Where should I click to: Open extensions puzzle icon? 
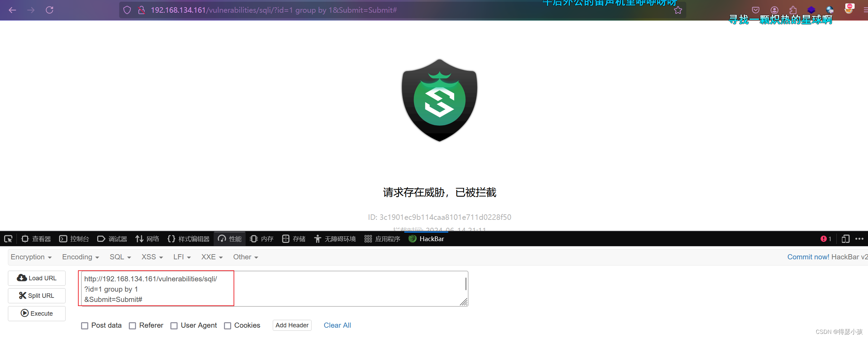[x=793, y=10]
